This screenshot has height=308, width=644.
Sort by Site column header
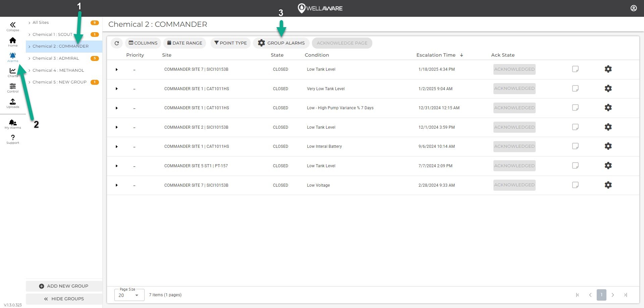click(x=167, y=55)
